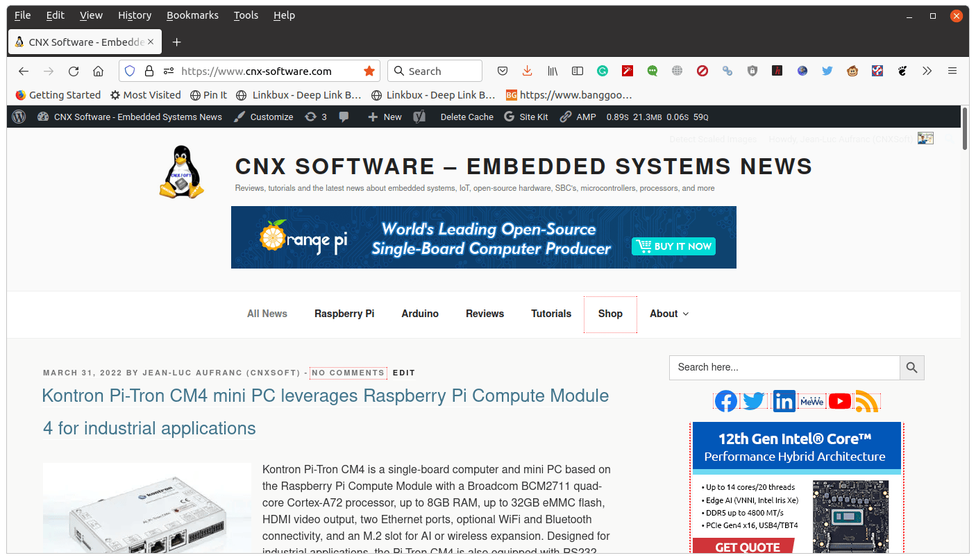Open the WordPress logo menu in admin bar
976x560 pixels.
[x=19, y=117]
